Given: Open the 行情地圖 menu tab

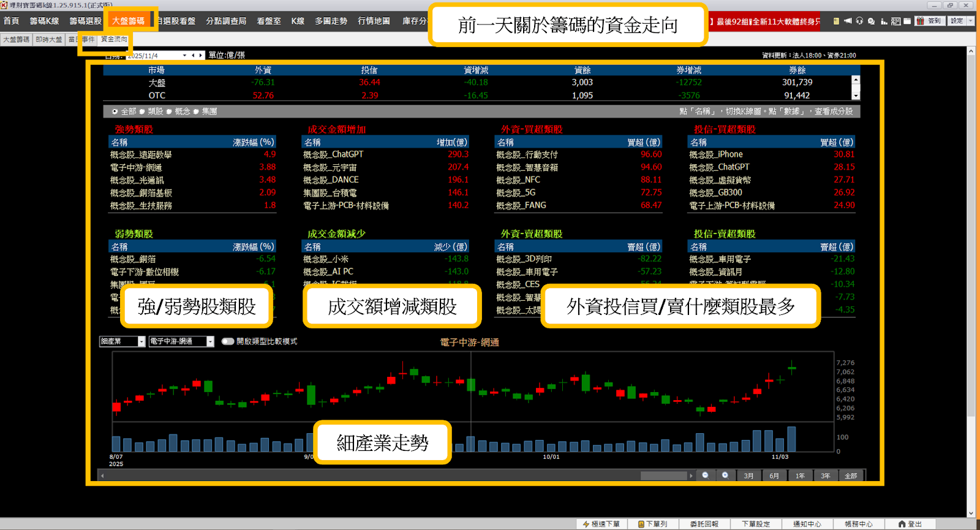Looking at the screenshot, I should click(x=374, y=21).
